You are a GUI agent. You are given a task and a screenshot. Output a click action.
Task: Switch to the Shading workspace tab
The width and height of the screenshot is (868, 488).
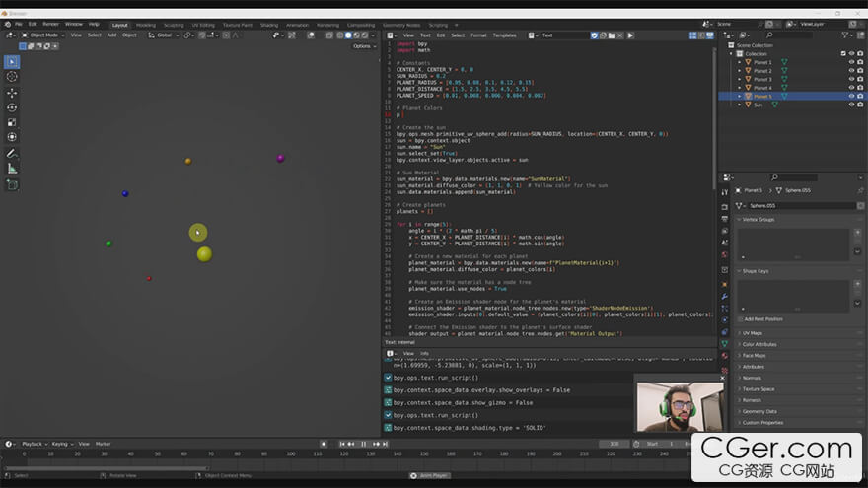click(269, 25)
